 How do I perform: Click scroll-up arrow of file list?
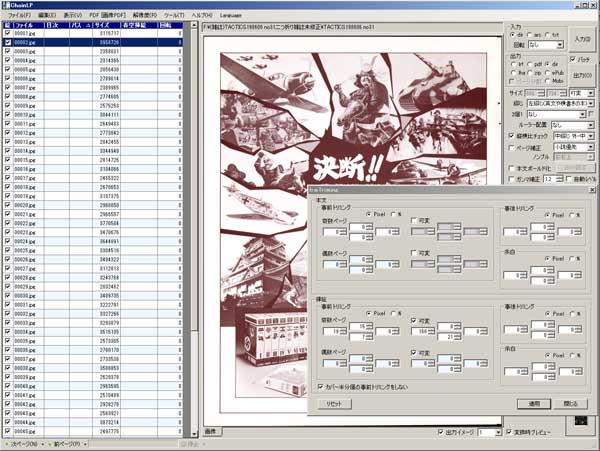pyautogui.click(x=194, y=26)
